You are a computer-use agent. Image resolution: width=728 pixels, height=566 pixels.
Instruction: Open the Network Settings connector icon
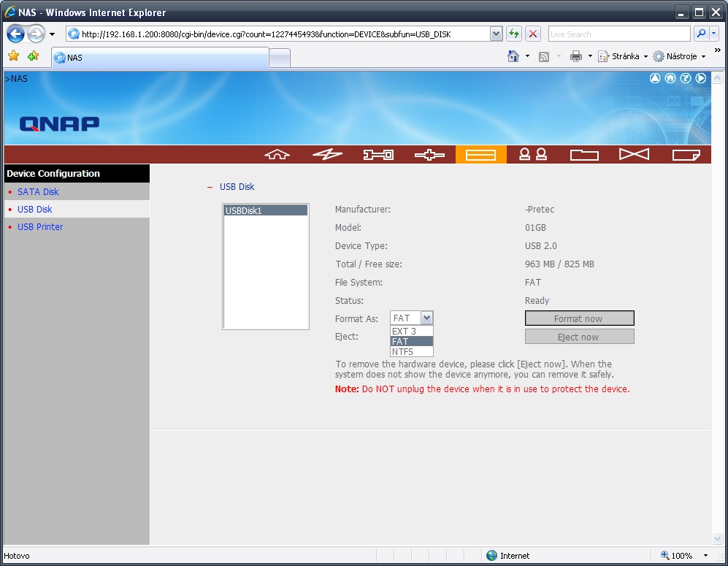[429, 155]
